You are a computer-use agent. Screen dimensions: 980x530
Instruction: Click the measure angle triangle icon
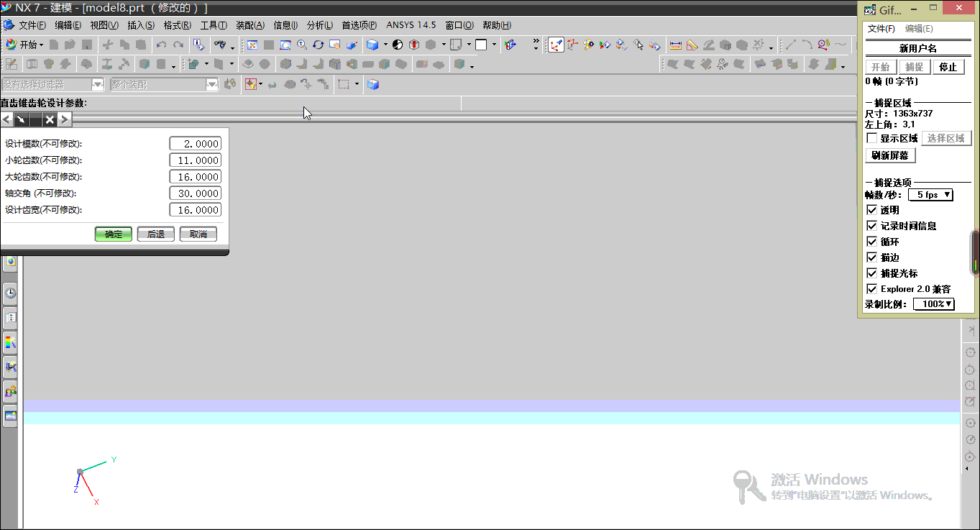692,45
